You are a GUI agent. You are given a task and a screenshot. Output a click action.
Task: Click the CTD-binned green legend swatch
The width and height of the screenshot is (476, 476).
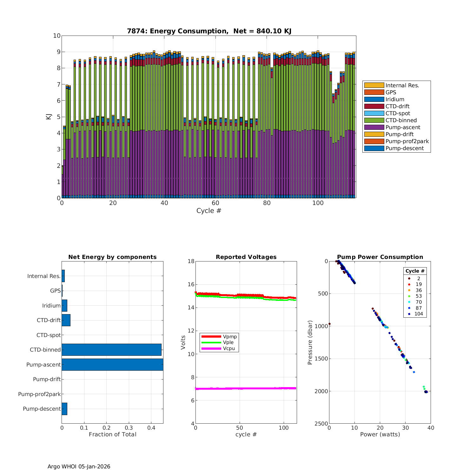click(374, 120)
